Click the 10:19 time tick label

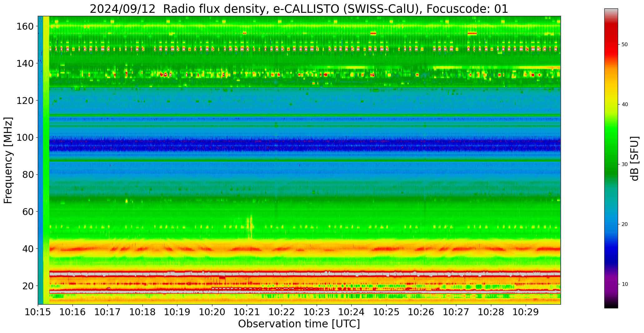pos(177,312)
